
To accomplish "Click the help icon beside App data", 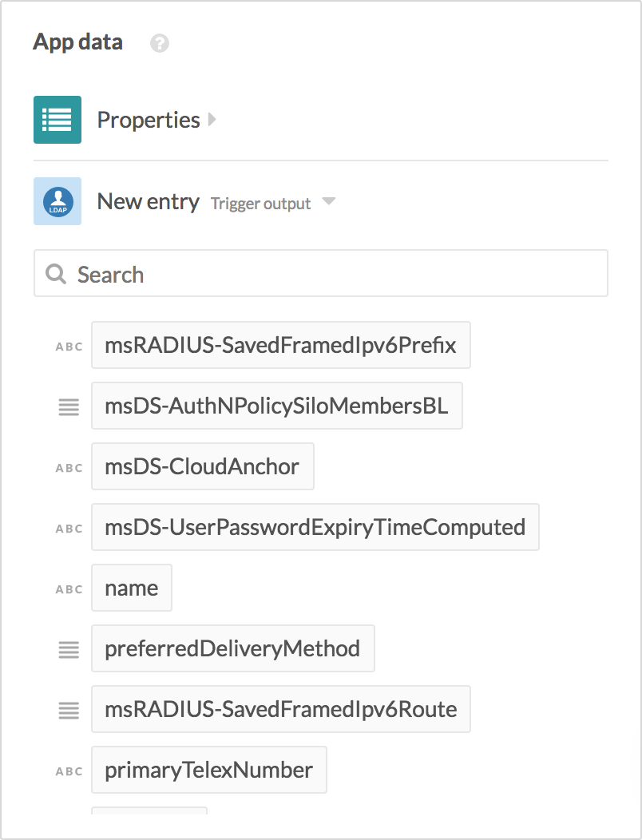I will pos(159,42).
